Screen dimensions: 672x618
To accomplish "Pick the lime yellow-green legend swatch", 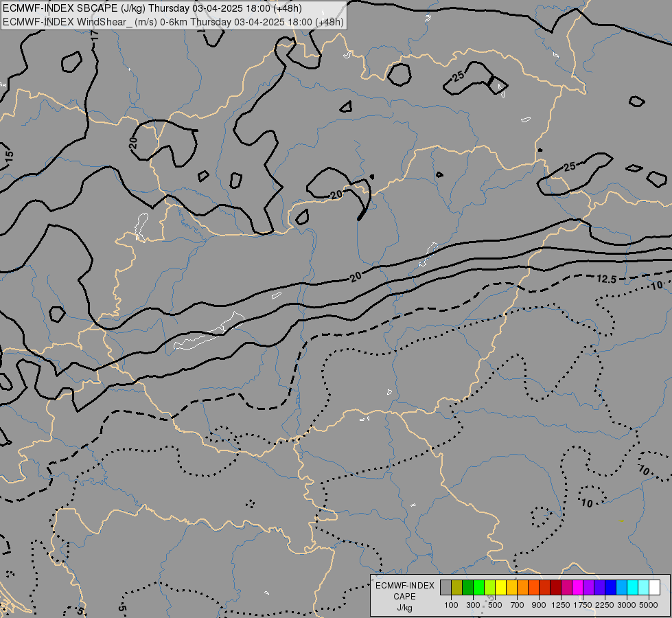I will (x=490, y=588).
